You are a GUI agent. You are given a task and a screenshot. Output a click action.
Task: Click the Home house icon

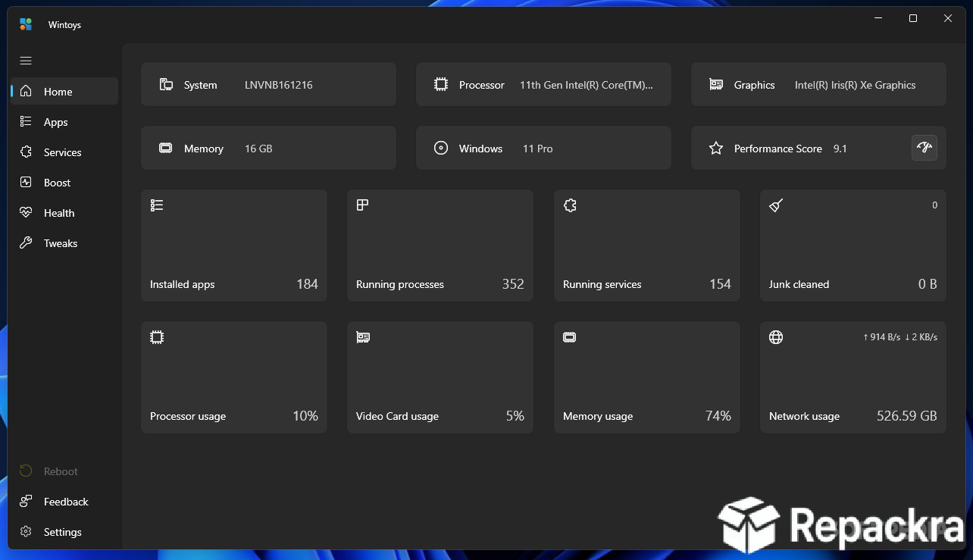26,91
